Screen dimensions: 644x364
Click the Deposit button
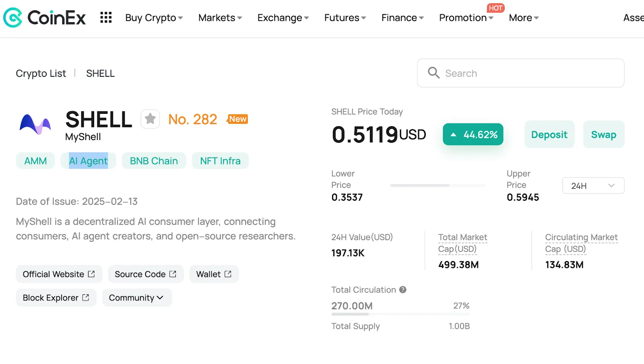tap(549, 134)
